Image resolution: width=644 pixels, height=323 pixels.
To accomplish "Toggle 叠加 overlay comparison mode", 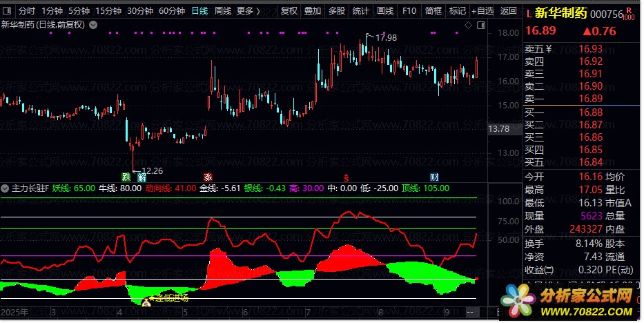I will pyautogui.click(x=313, y=11).
